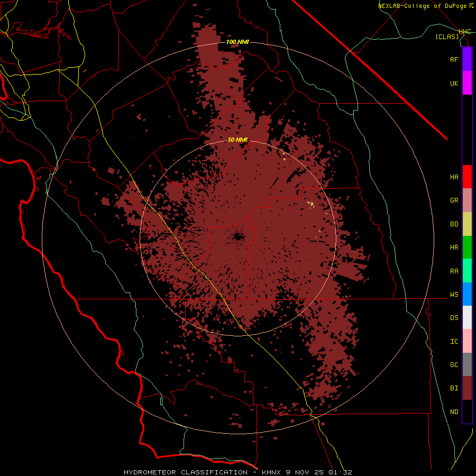Click the BI dark red legend swatch
Viewport: 476px width, 476px height.
[467, 388]
